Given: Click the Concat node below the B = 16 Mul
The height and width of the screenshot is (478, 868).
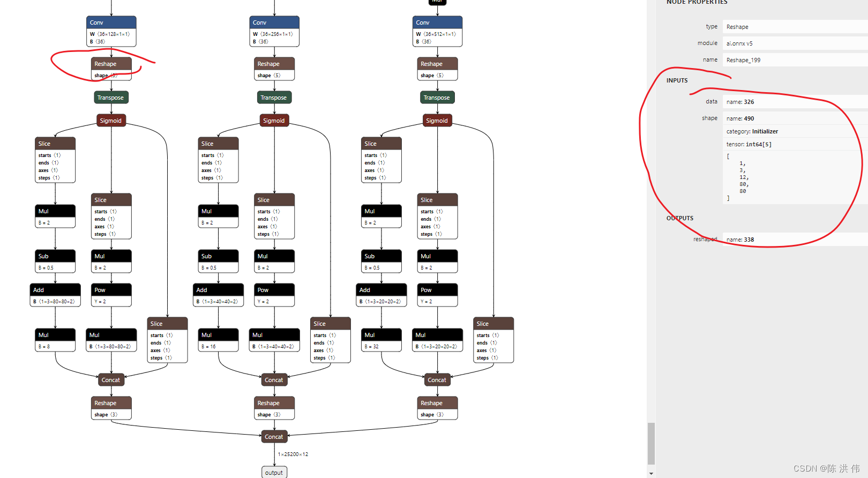Looking at the screenshot, I should coord(274,380).
